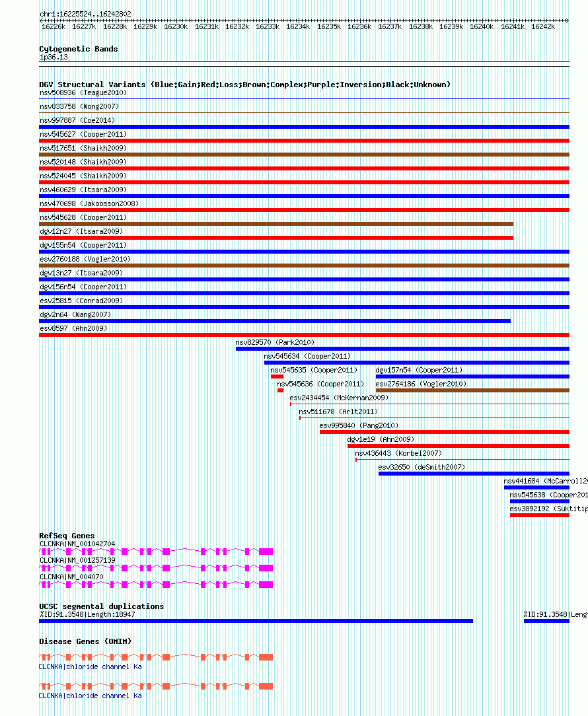The image size is (588, 716).
Task: Select the nsv833758 (Wong2007) variant label
Action: [x=79, y=106]
